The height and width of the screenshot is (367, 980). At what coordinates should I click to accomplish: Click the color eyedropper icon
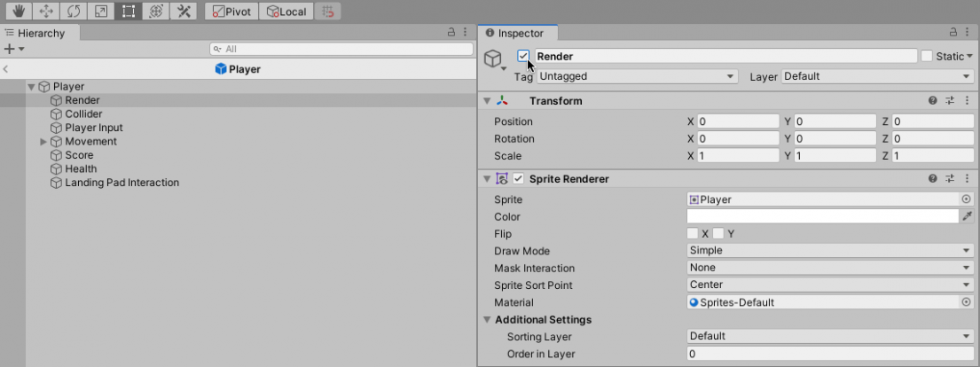(967, 216)
